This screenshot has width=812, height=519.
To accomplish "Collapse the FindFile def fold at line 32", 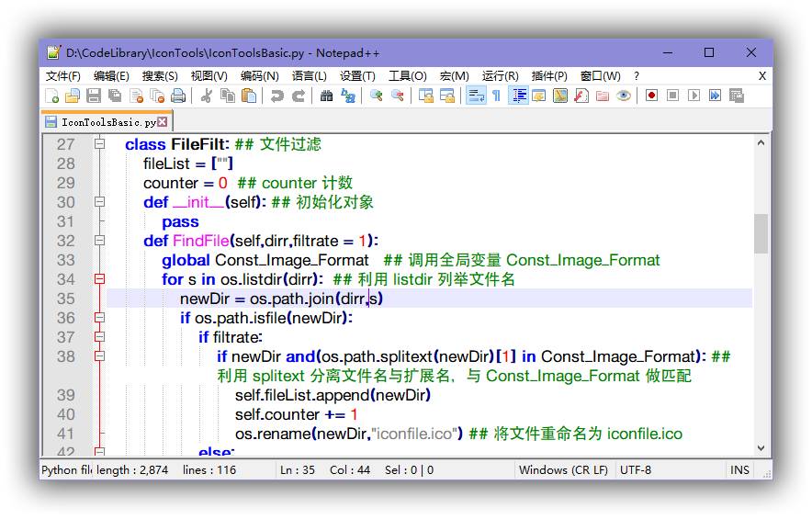I will [100, 241].
